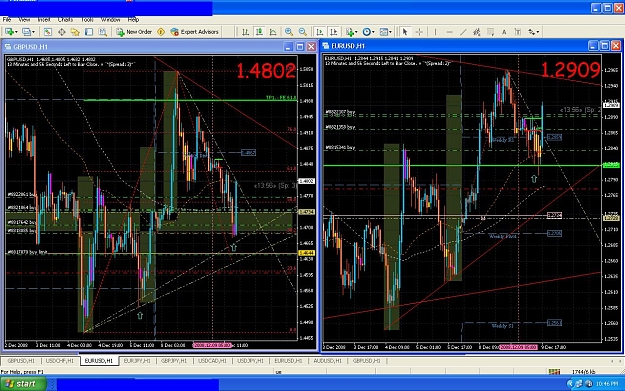Switch to the USDCHF,H1 chart tab
625x391 pixels.
click(x=59, y=361)
